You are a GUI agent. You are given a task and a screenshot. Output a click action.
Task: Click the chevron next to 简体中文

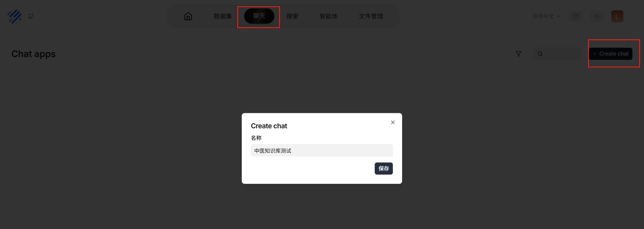(x=558, y=16)
